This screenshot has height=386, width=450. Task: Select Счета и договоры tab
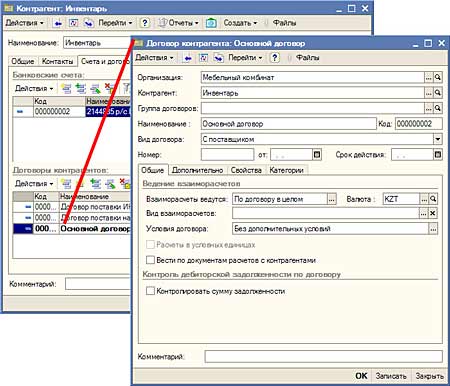pos(105,61)
